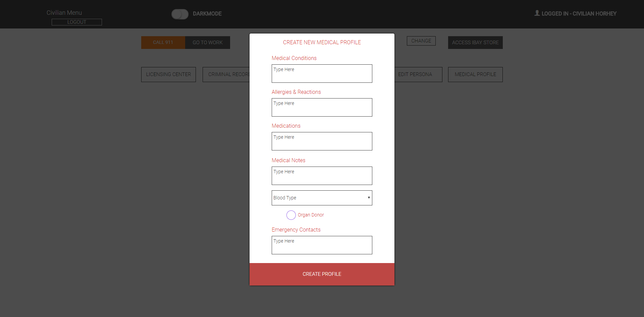The image size is (644, 317).
Task: Select the Medical Notes input box
Action: tap(322, 176)
